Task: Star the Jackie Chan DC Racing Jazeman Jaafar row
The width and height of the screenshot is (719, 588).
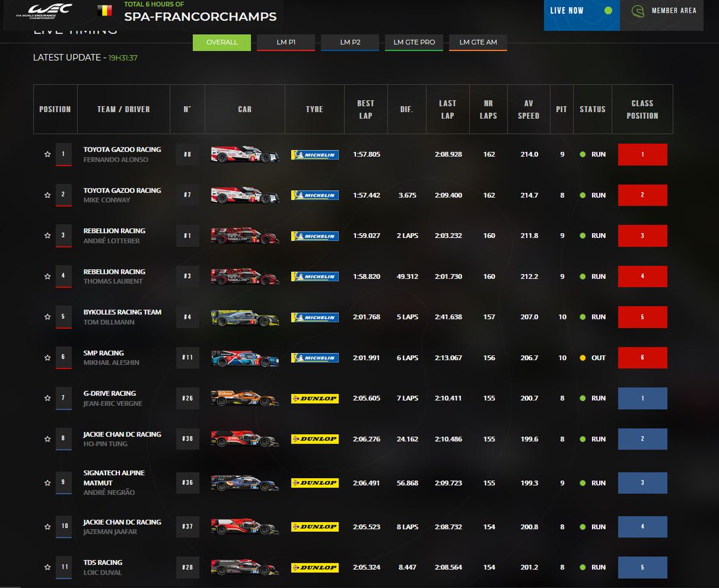Action: coord(47,527)
